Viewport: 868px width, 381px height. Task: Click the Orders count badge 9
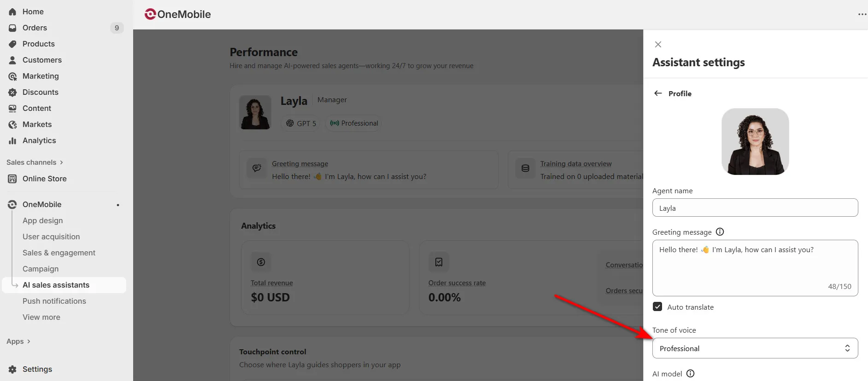click(117, 28)
